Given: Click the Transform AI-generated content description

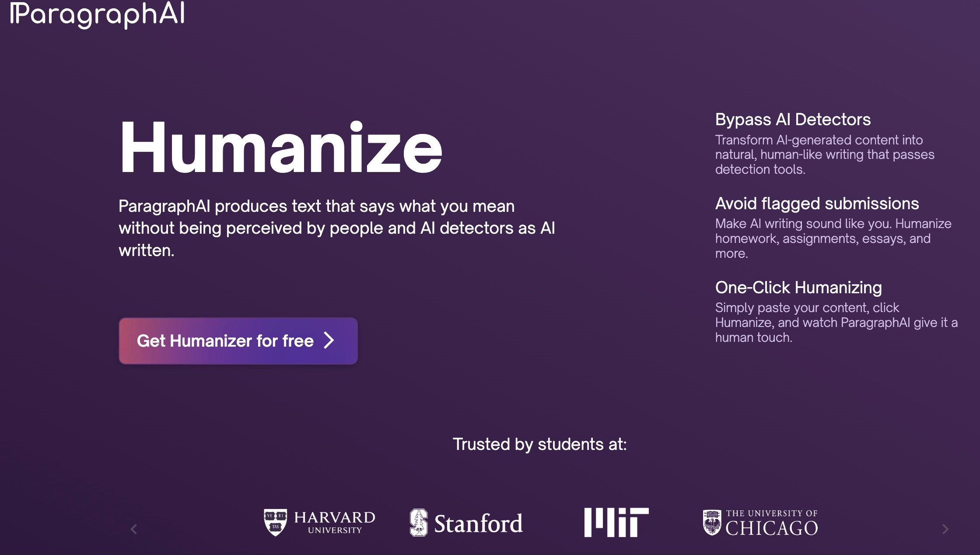Looking at the screenshot, I should click(825, 155).
